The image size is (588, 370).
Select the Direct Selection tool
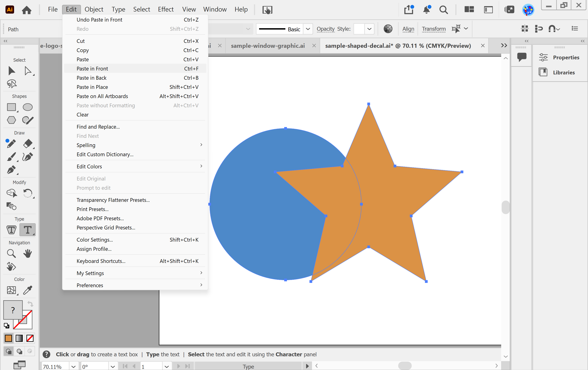click(28, 71)
